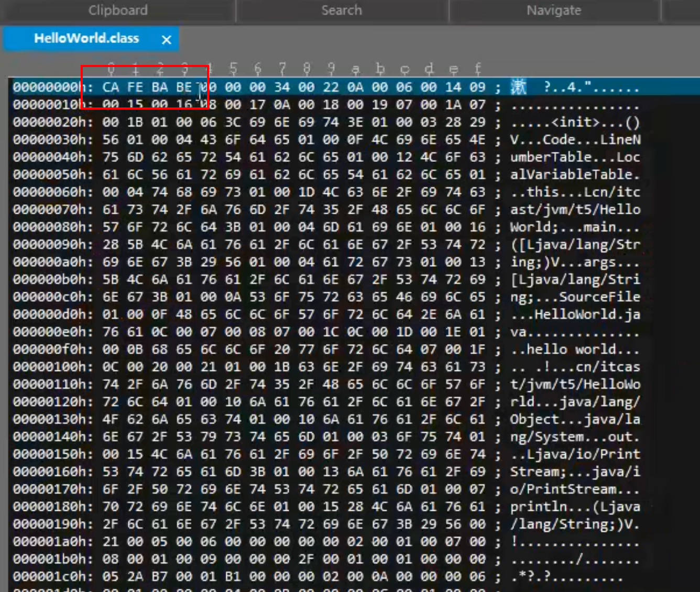Click ASCII text 'World;...main...'

point(575,227)
